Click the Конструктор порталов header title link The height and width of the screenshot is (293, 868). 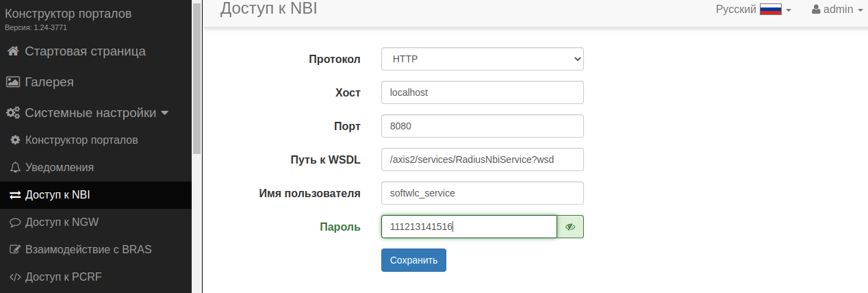click(68, 14)
